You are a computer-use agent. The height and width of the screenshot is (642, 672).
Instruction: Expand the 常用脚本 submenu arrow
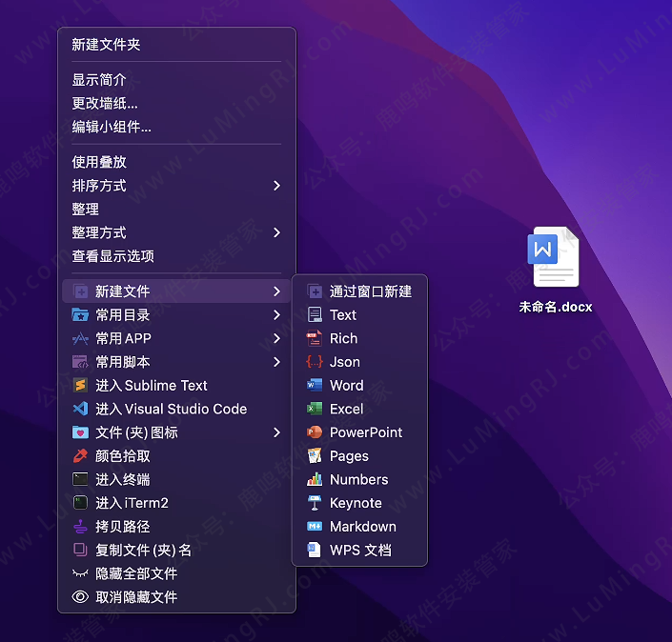[276, 362]
